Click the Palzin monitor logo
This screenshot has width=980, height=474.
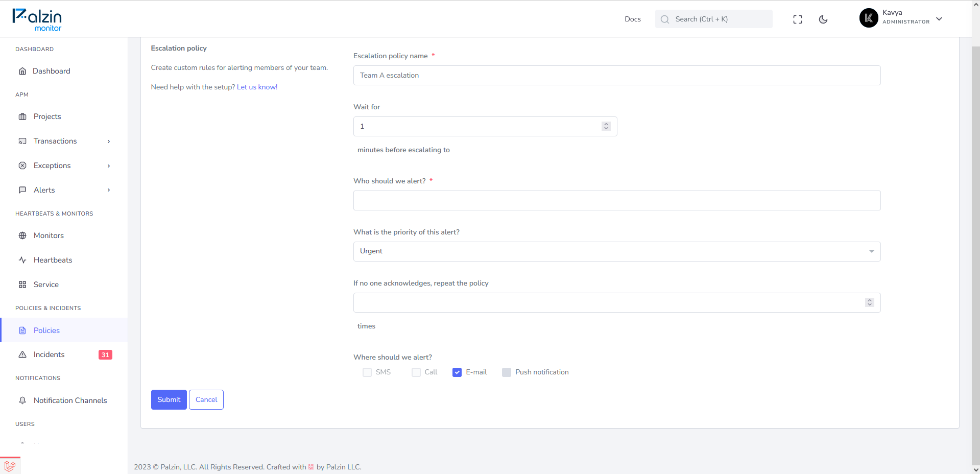coord(37,20)
